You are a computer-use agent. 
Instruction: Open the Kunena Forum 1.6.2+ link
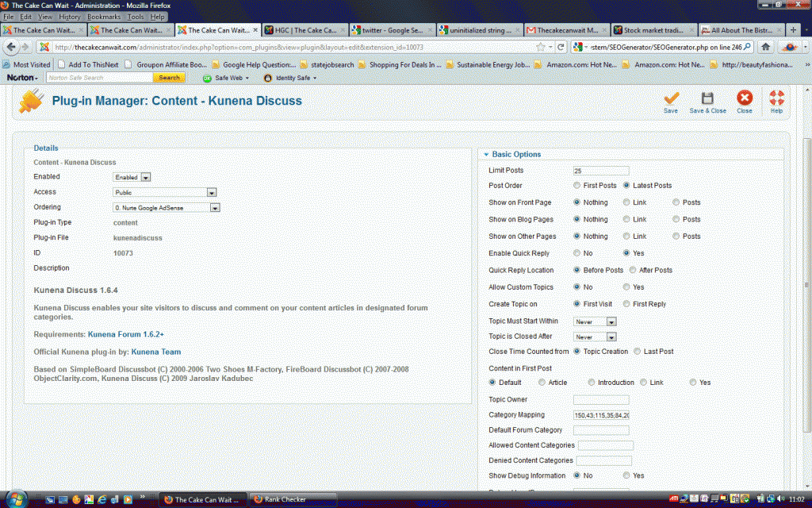(x=126, y=335)
